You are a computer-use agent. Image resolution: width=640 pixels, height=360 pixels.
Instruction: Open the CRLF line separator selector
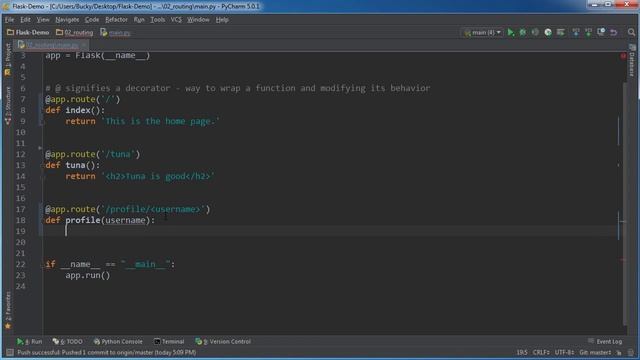[x=541, y=352]
